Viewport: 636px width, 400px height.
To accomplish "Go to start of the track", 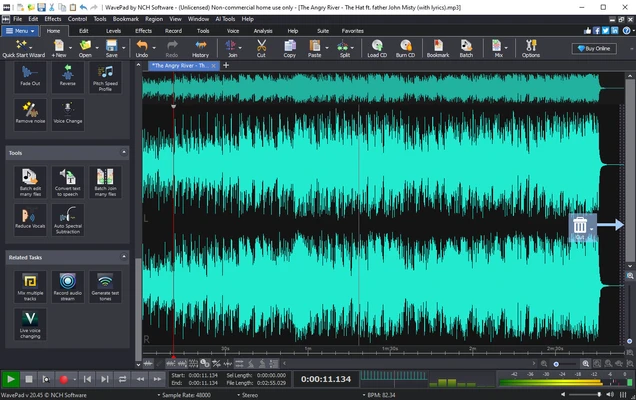I will [87, 379].
